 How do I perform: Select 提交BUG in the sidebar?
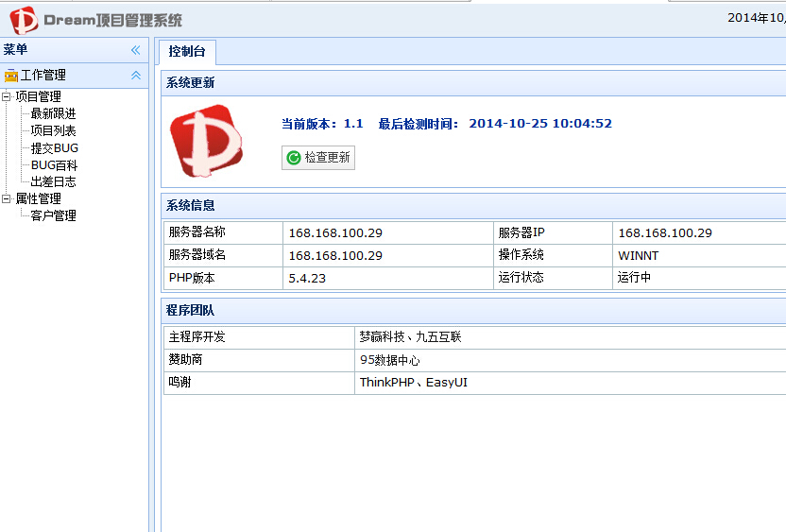55,147
